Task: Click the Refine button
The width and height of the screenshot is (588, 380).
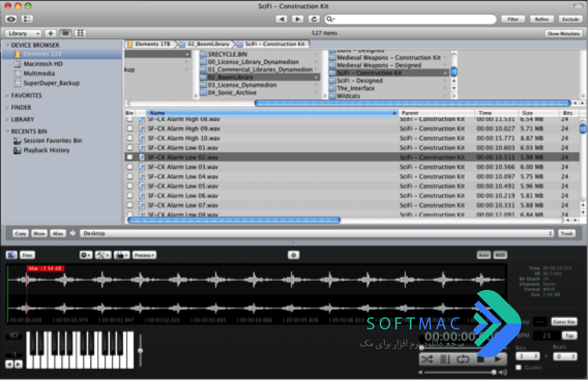Action: 542,19
